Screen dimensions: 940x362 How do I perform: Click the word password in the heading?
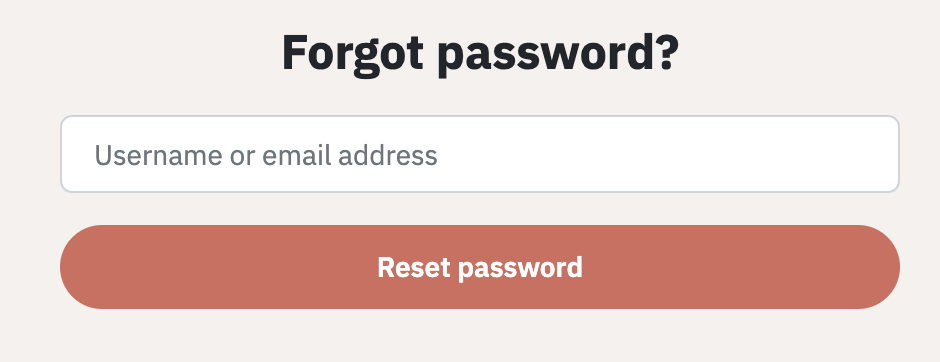pos(558,56)
